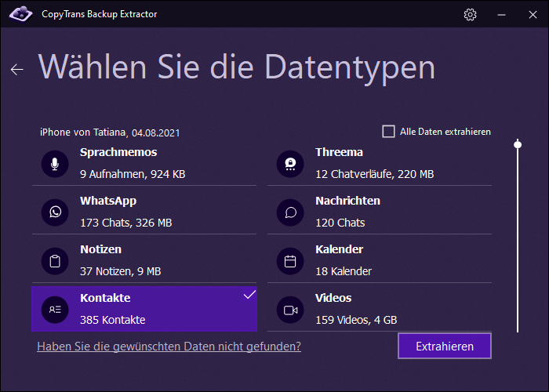Click the Kalender calendar icon
Image resolution: width=549 pixels, height=392 pixels.
coord(290,261)
